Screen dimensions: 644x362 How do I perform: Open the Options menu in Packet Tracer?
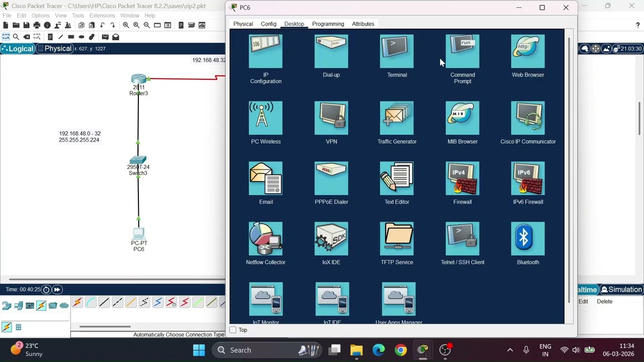click(40, 16)
